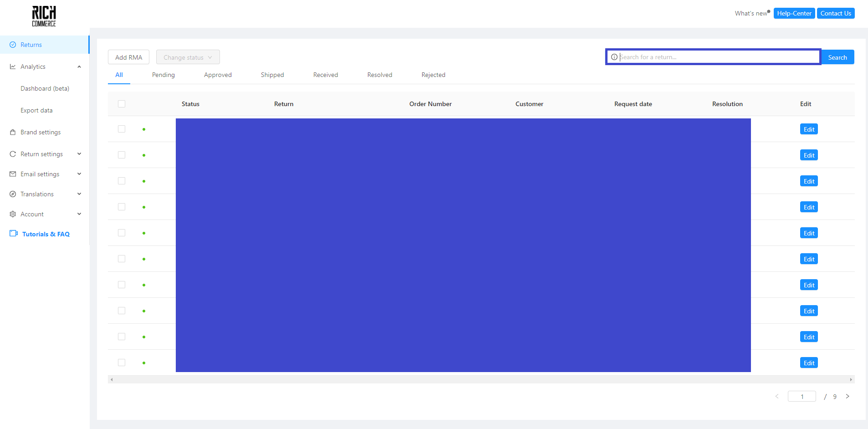Click Edit button in last row
The width and height of the screenshot is (868, 429).
809,363
